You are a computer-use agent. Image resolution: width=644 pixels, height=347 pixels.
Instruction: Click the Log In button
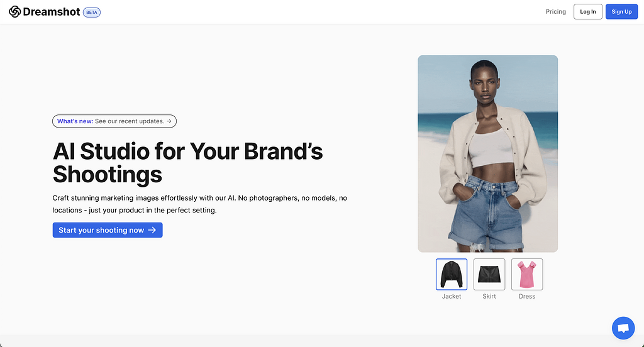click(588, 11)
